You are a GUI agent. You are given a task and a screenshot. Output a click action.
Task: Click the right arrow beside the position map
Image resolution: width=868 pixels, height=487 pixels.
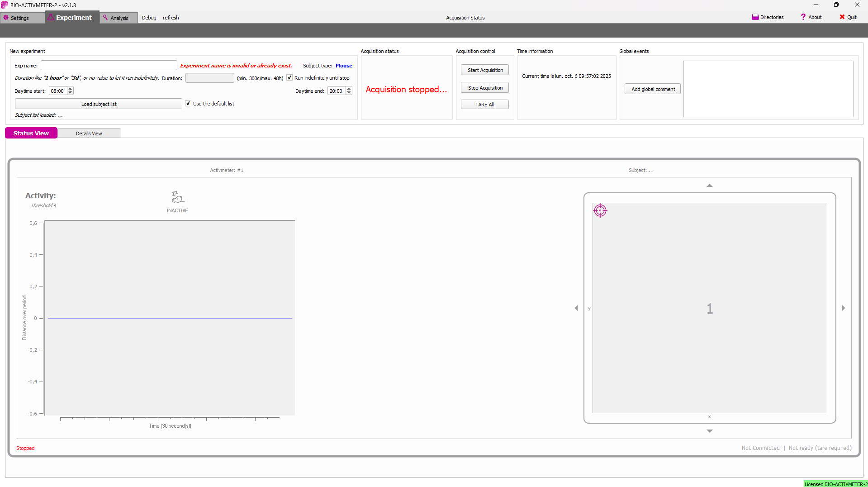pyautogui.click(x=843, y=308)
